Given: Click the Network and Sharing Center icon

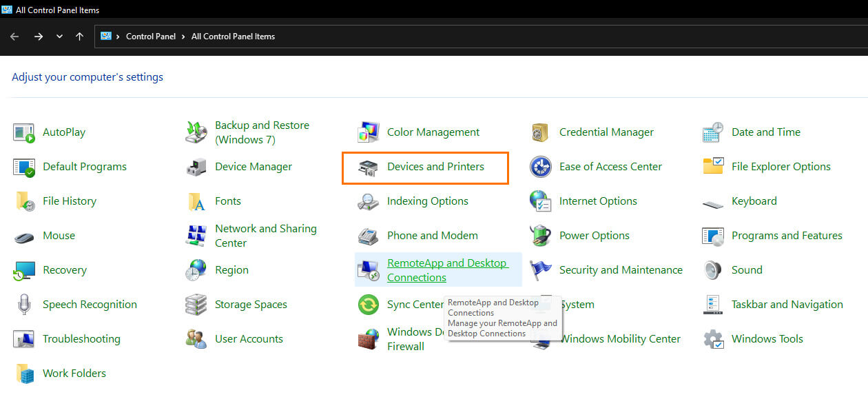Looking at the screenshot, I should coord(196,236).
